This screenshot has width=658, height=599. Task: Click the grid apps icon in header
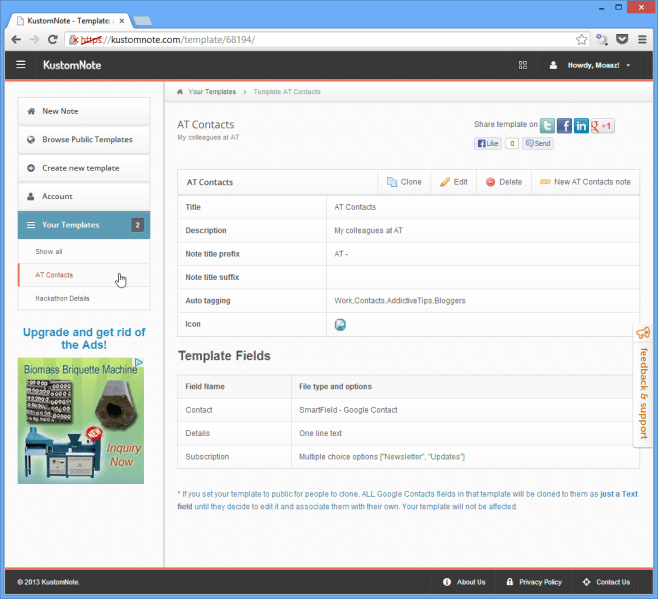522,65
